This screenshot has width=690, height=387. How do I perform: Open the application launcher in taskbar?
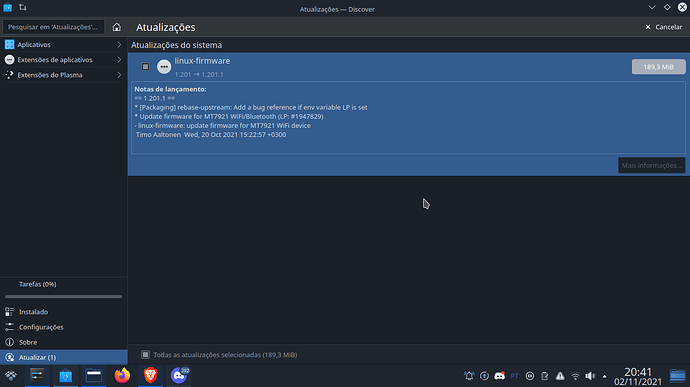point(11,376)
